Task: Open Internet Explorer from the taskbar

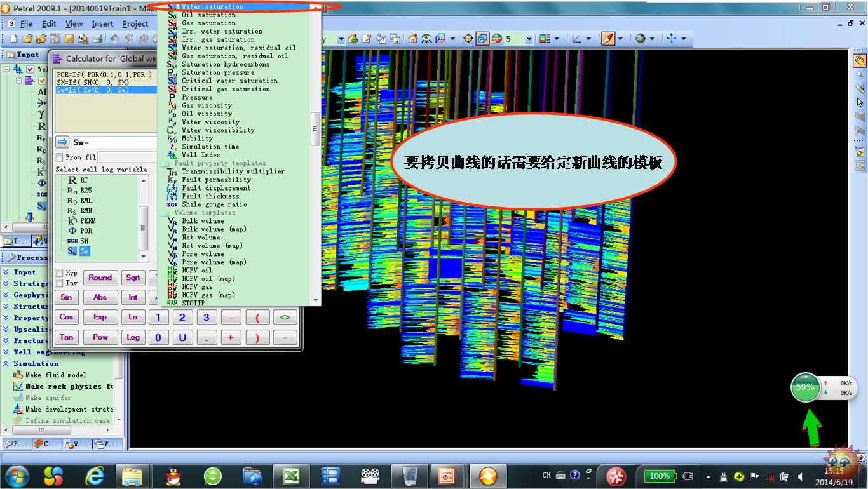Action: pos(95,475)
